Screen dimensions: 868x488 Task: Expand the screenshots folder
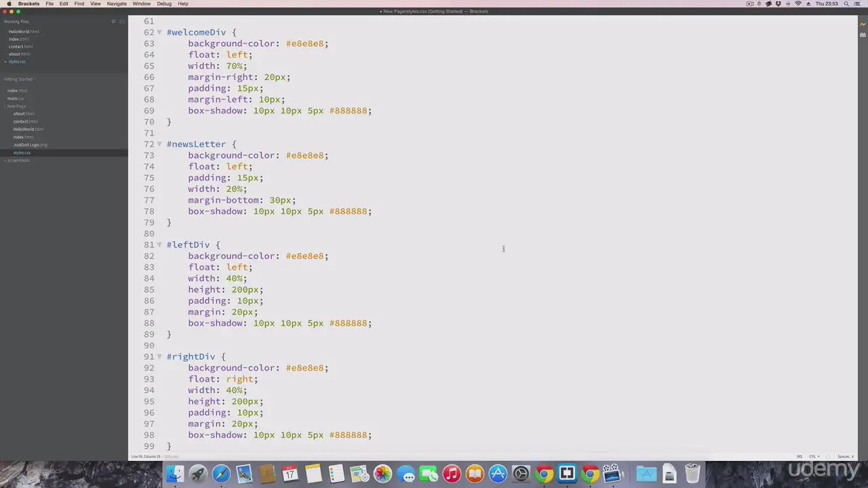coord(5,160)
